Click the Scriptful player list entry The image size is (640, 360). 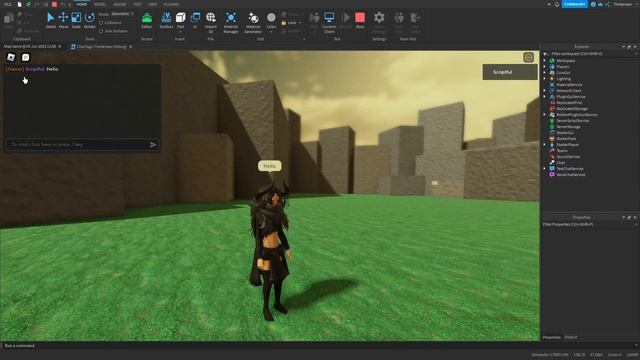(510, 72)
